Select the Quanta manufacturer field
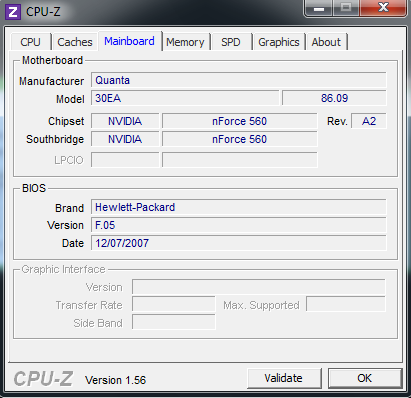 pyautogui.click(x=239, y=80)
